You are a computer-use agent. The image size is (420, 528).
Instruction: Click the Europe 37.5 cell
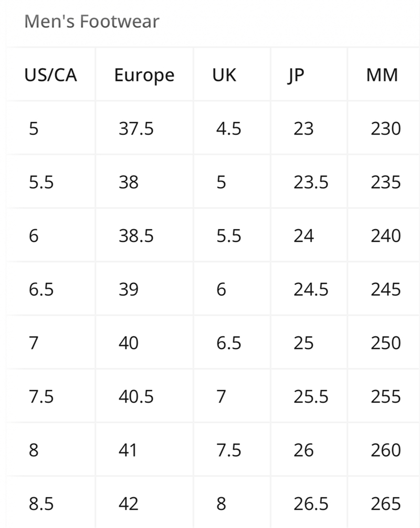pos(136,129)
